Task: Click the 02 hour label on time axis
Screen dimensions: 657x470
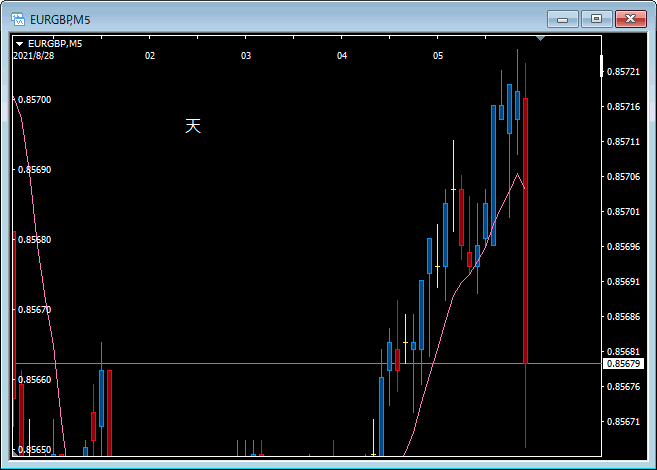Action: 150,56
